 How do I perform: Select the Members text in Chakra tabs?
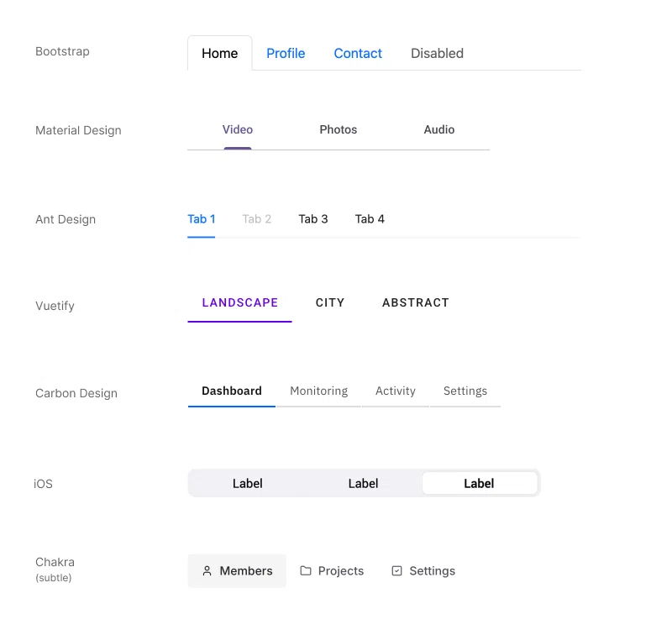click(246, 571)
